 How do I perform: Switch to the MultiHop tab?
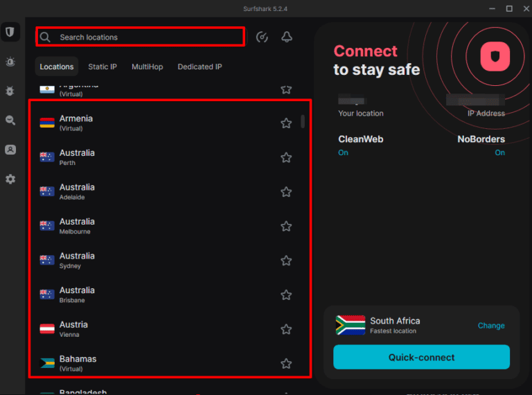tap(147, 67)
